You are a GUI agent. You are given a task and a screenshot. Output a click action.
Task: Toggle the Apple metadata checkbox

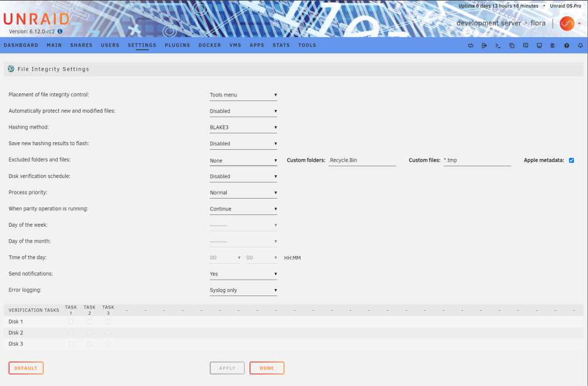tap(572, 160)
